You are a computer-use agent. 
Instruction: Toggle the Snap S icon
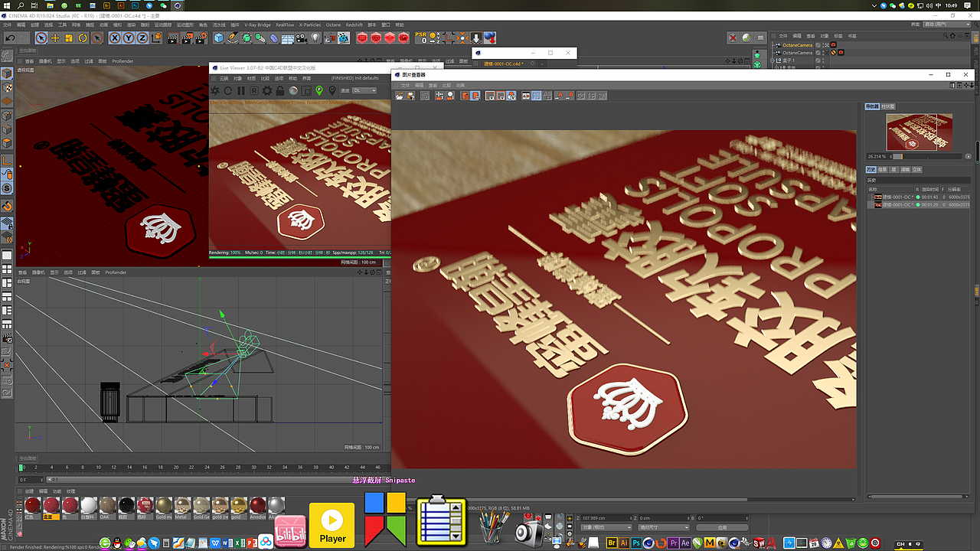point(6,188)
